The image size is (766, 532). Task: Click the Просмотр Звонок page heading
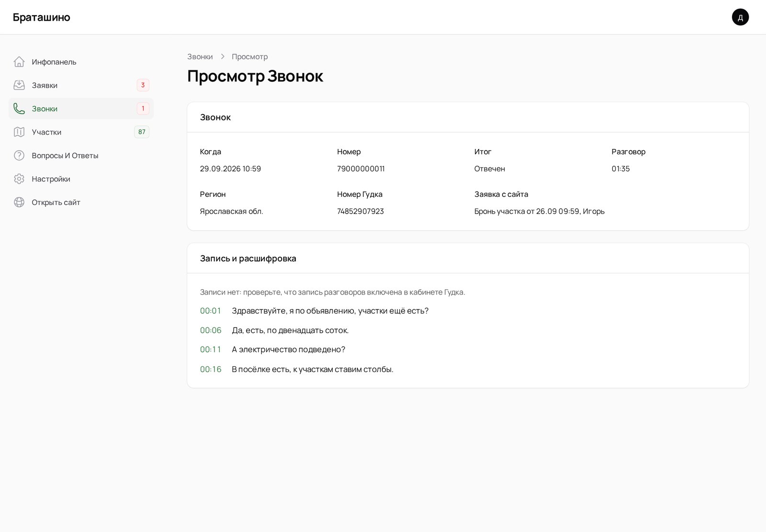(x=255, y=76)
